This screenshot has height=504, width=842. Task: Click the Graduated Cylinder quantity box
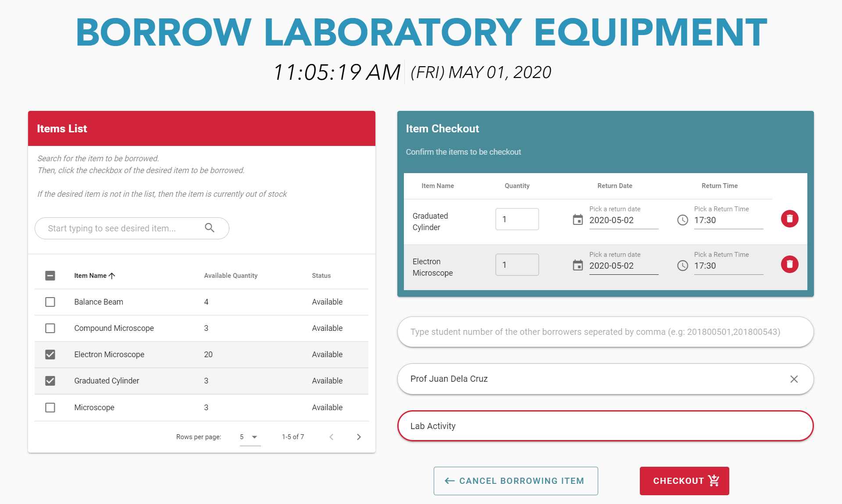click(517, 219)
